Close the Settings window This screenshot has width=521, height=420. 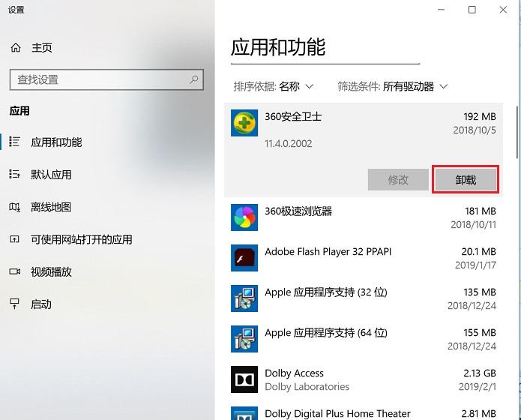point(503,10)
